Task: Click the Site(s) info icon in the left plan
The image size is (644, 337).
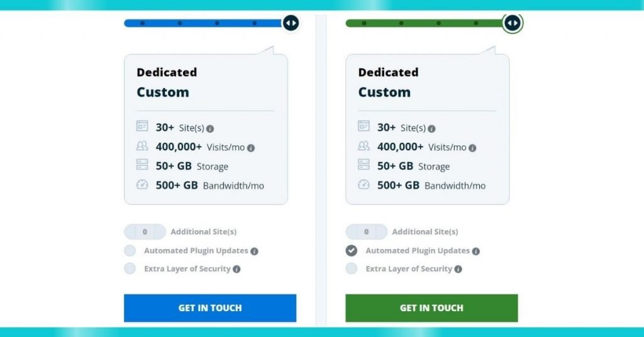Action: coord(210,129)
